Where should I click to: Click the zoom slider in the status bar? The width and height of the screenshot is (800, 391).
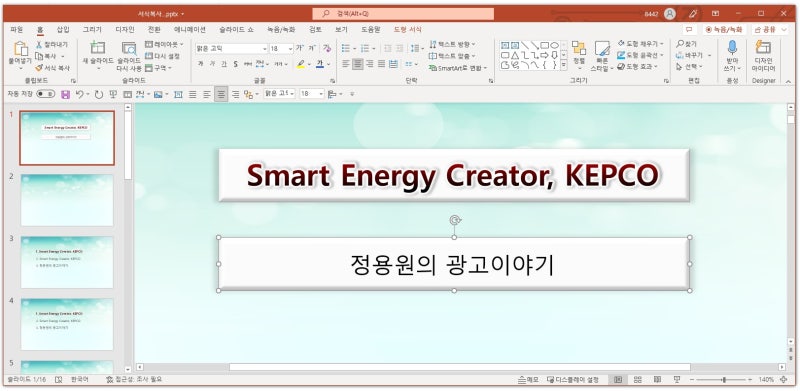point(724,380)
